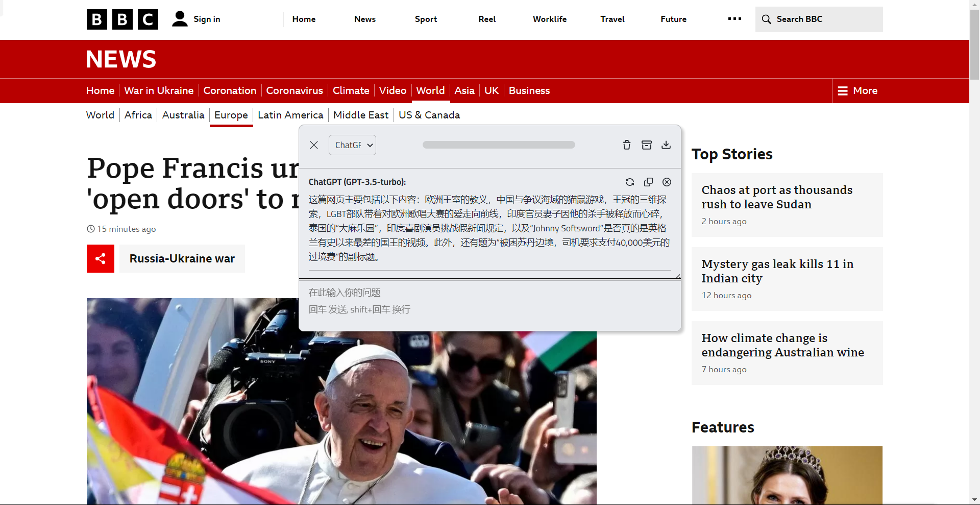Viewport: 980px width, 505px height.
Task: Click the circled X icon to remove answer
Action: pyautogui.click(x=667, y=182)
